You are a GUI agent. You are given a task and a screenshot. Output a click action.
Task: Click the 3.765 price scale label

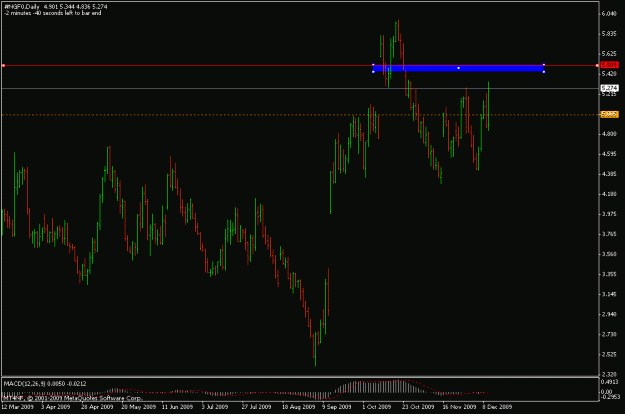click(609, 234)
